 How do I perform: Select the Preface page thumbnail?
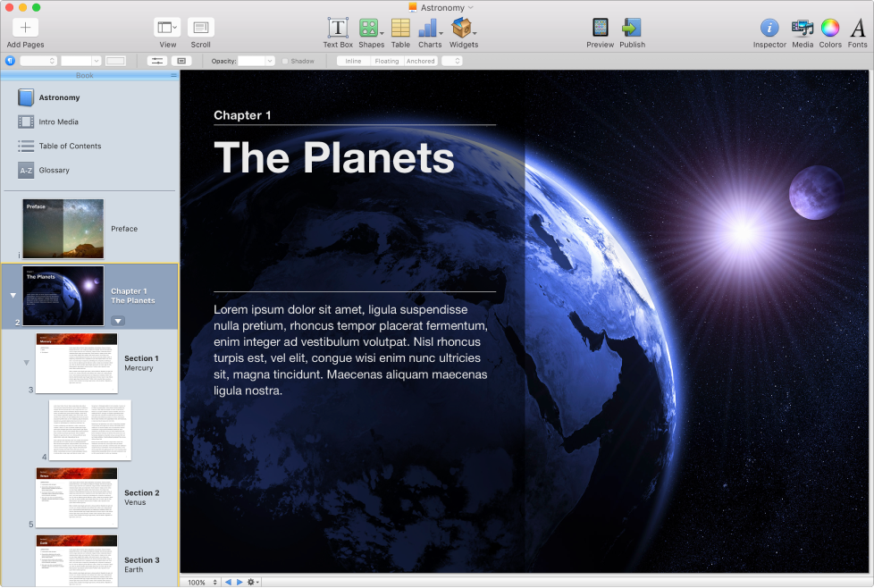(x=63, y=229)
